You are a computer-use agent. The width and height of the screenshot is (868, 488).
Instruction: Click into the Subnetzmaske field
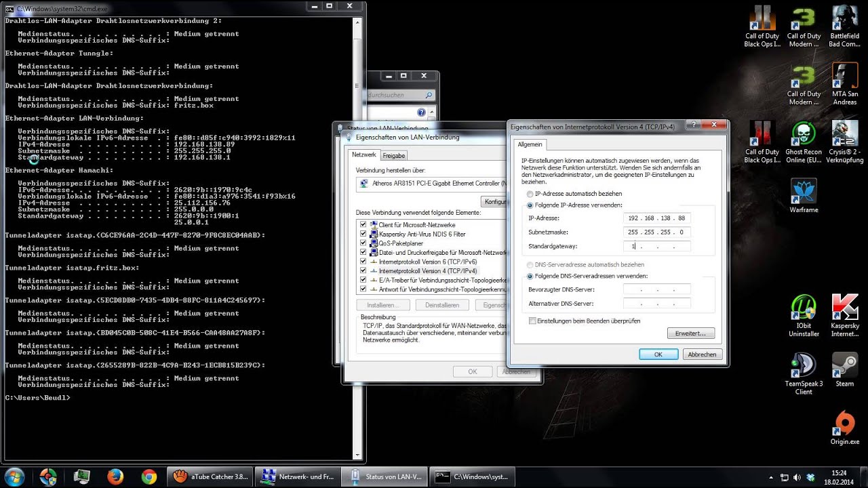coord(656,232)
